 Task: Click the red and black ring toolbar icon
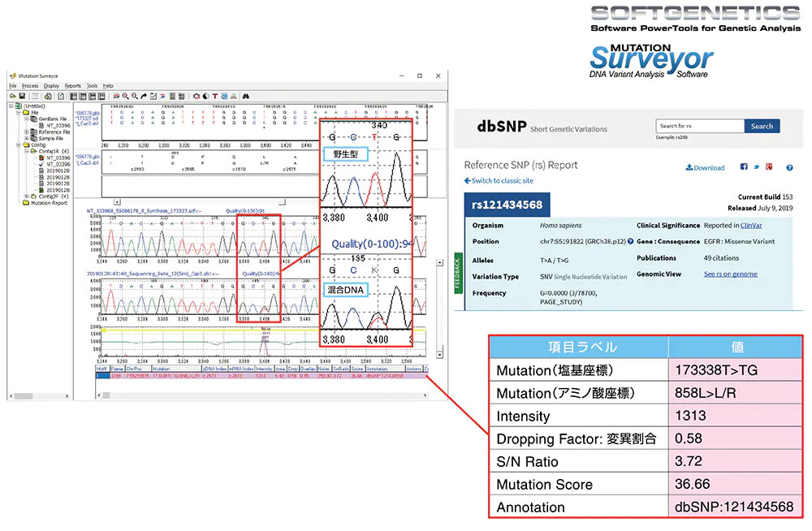pos(197,97)
